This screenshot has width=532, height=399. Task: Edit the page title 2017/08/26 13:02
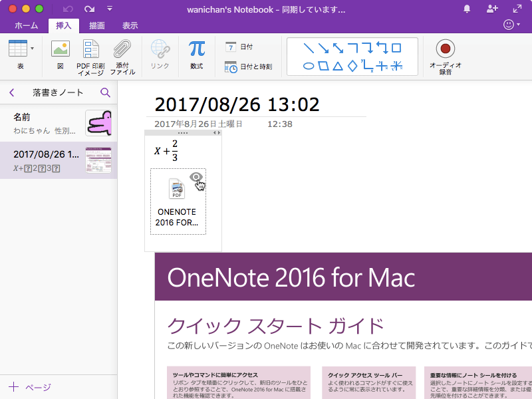237,104
